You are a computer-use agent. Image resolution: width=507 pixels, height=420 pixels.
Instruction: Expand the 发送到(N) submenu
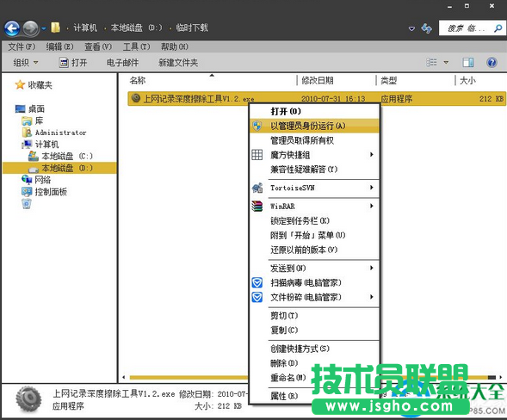[x=314, y=268]
